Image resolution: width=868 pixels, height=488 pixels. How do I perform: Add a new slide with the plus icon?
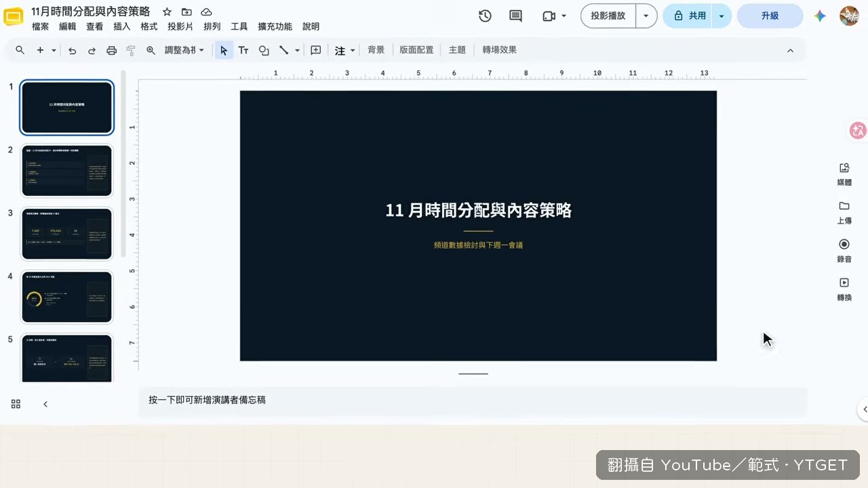tap(40, 50)
